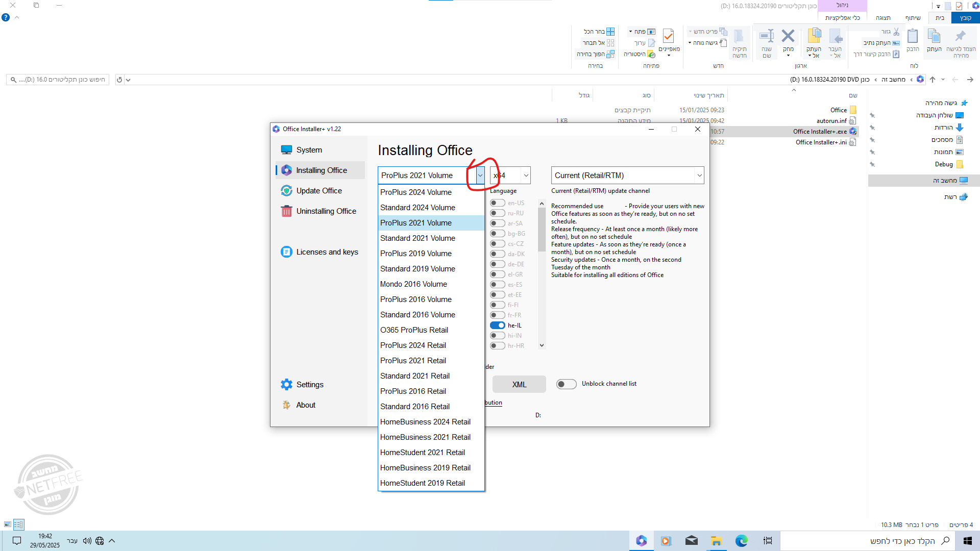The height and width of the screenshot is (551, 980).
Task: Switch to details view icon in status bar
Action: [18, 524]
